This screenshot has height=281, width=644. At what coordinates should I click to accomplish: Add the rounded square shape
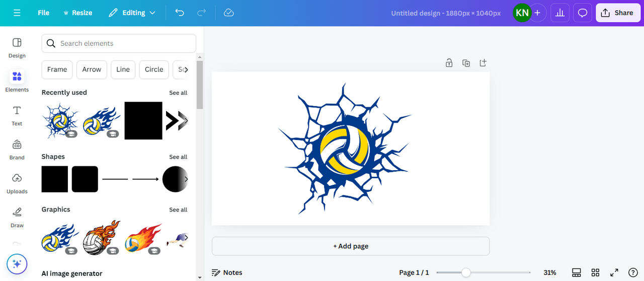tap(85, 179)
